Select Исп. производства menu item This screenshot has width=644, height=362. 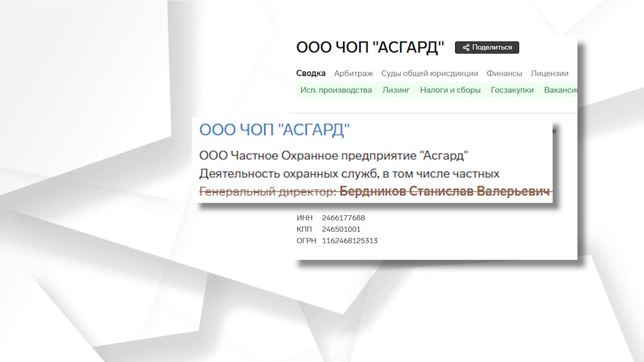point(336,90)
